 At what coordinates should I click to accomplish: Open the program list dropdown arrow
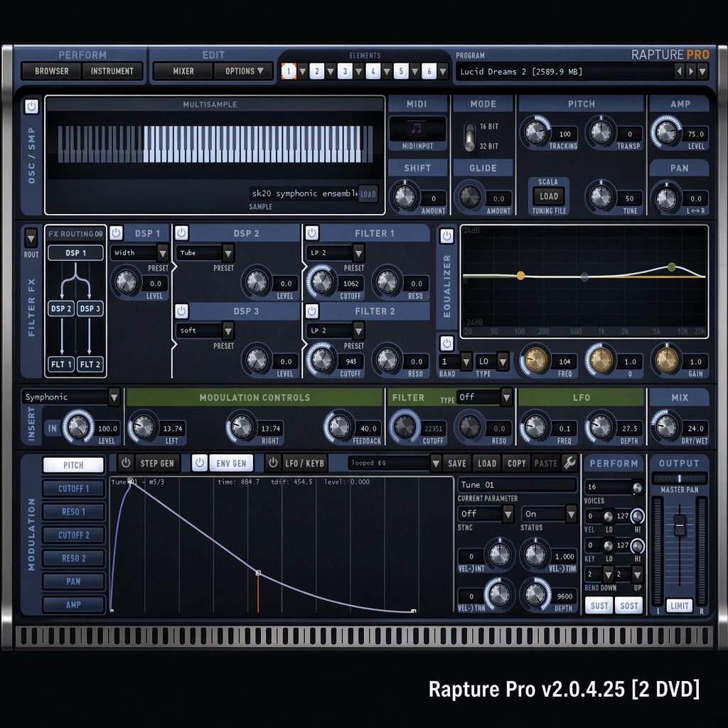click(702, 72)
